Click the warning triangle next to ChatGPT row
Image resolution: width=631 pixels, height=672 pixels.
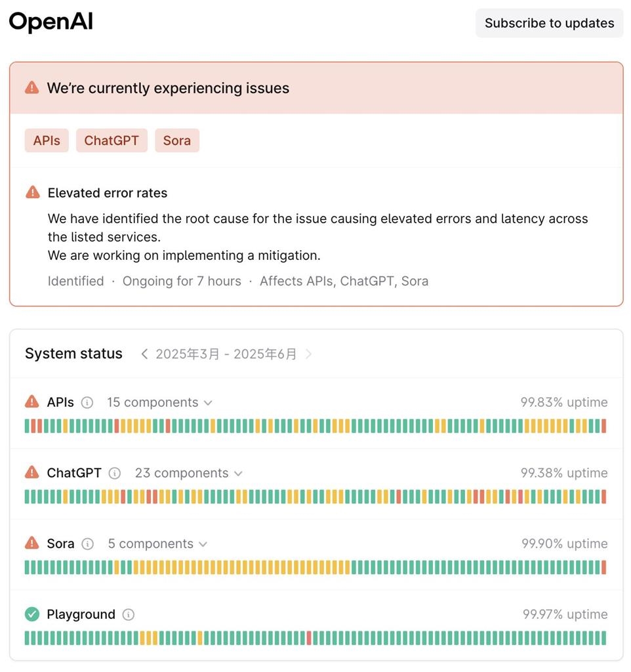click(x=32, y=472)
